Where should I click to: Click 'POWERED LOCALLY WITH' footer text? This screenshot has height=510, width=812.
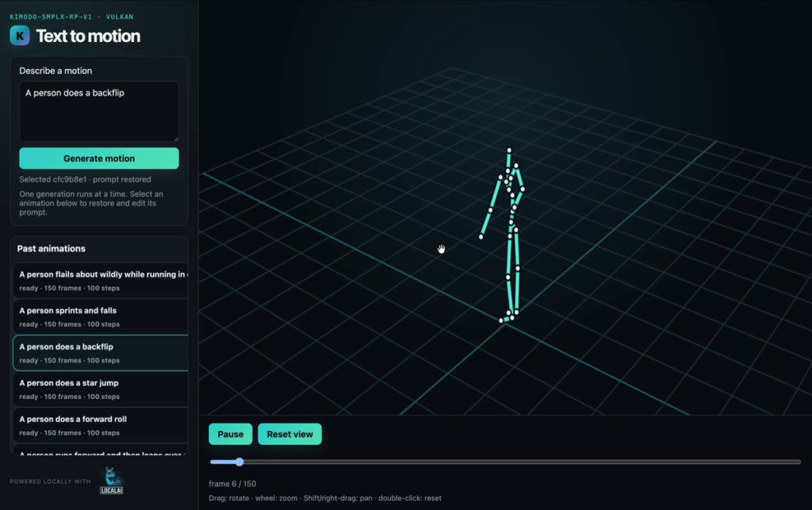point(50,481)
